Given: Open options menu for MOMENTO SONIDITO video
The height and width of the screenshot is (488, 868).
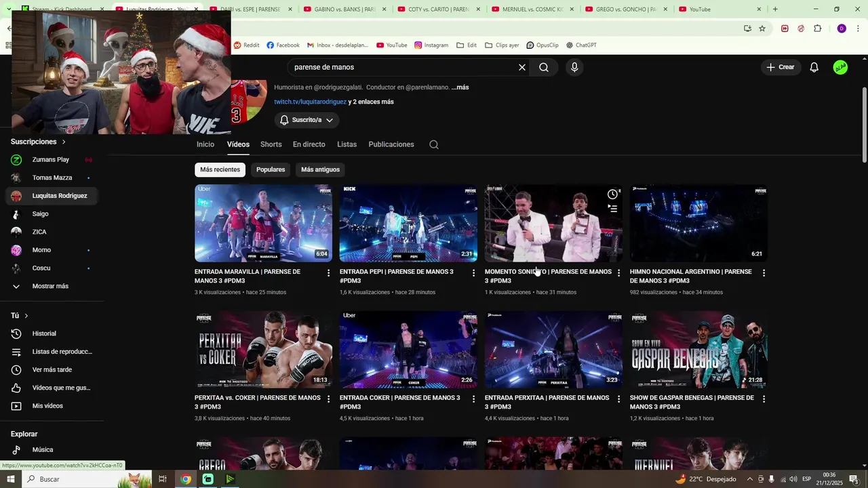Looking at the screenshot, I should tap(618, 273).
